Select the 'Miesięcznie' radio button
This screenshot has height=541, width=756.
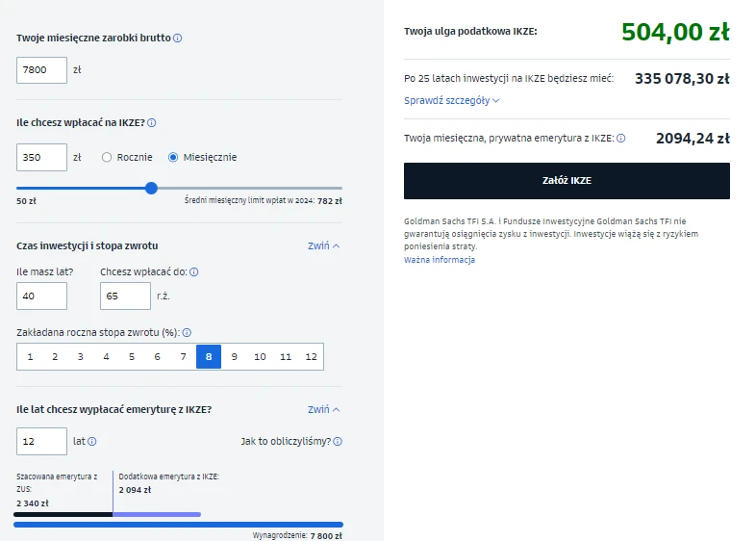(x=174, y=157)
